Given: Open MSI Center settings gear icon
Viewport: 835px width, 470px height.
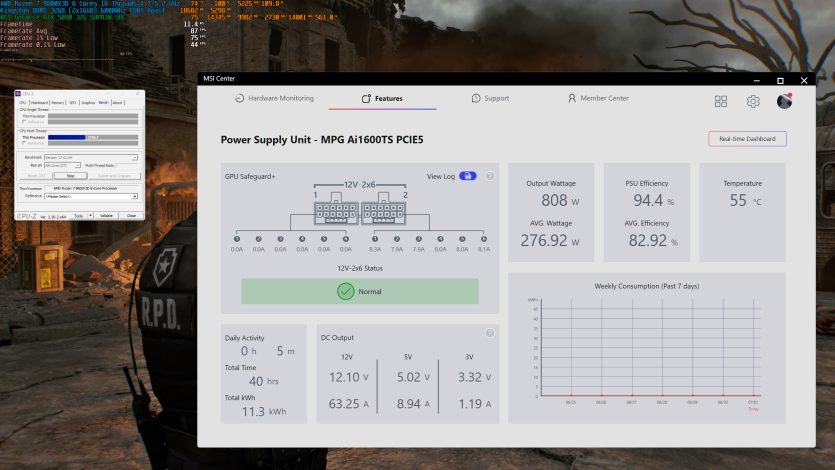Looking at the screenshot, I should pyautogui.click(x=753, y=101).
